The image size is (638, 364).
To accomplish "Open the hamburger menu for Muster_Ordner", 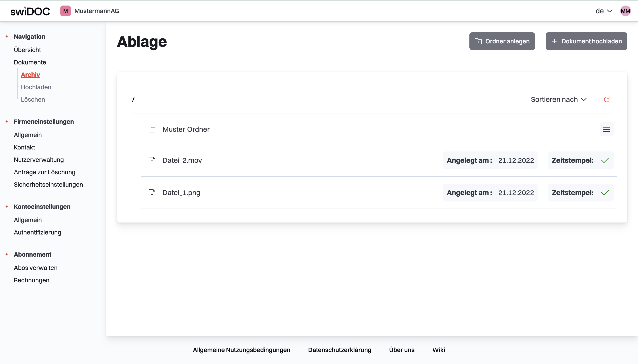I will [x=607, y=129].
